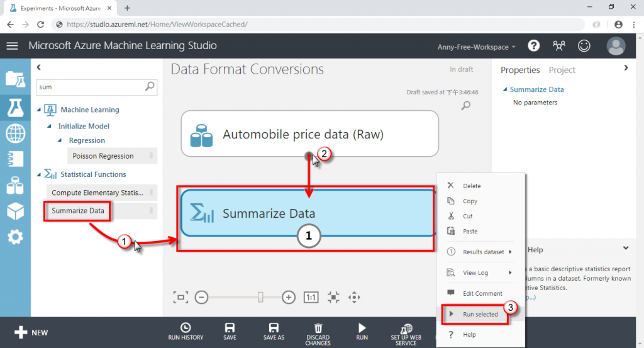The image size is (644, 348).
Task: Click the Experiment title Data Format Conversions
Action: 247,69
